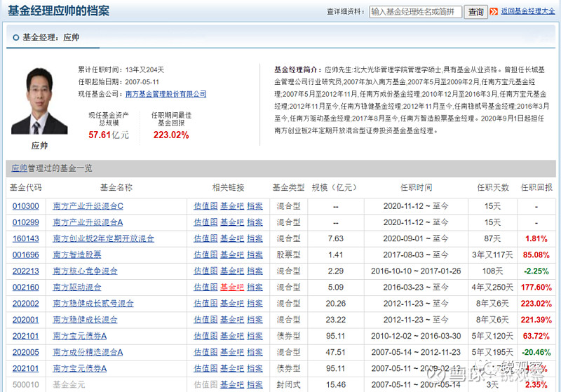Open 基金吧 for fund code 010299
This screenshot has height=392, width=561.
tap(232, 222)
